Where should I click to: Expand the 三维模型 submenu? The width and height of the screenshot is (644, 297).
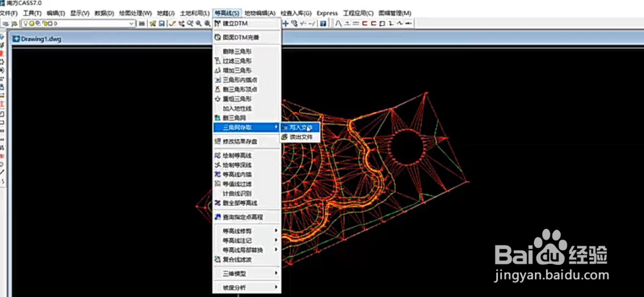coord(246,273)
